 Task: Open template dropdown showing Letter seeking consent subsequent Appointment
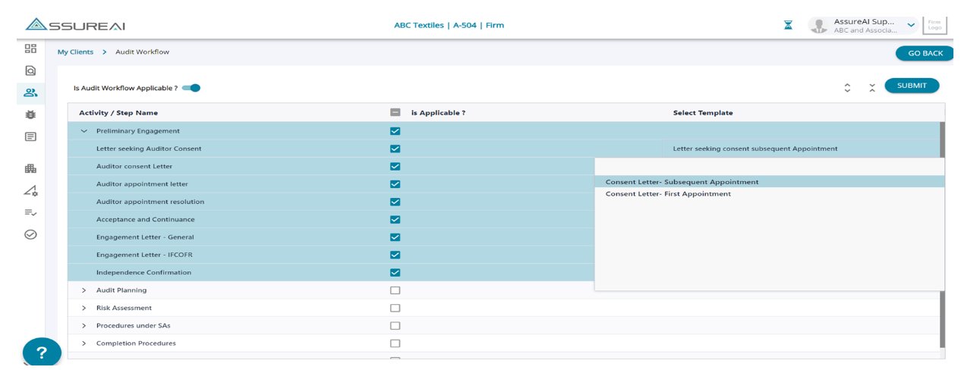tap(801, 149)
